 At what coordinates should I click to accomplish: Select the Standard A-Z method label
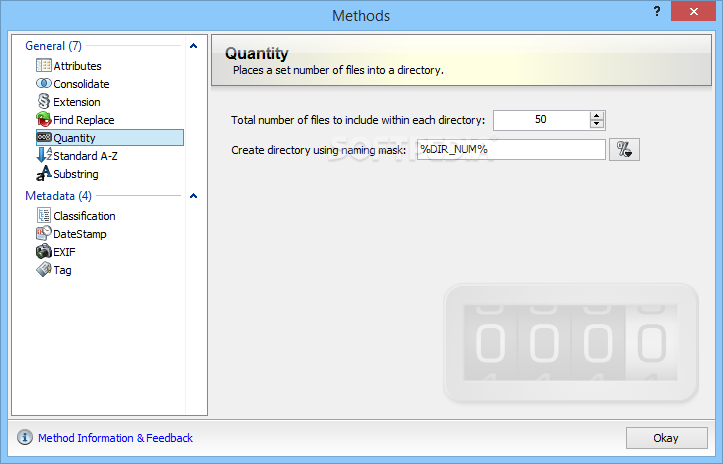[x=85, y=156]
